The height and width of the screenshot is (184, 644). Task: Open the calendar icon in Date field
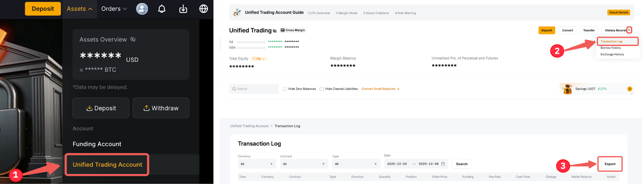(x=443, y=164)
